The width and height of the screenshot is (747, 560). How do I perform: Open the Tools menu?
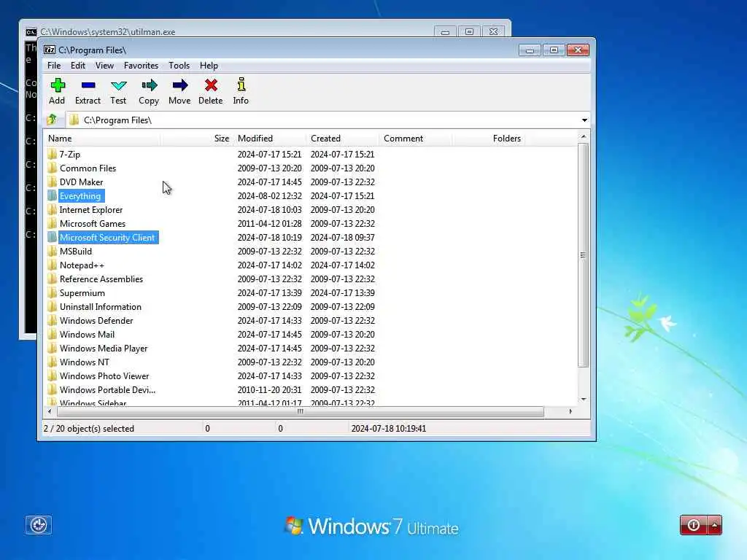[179, 65]
